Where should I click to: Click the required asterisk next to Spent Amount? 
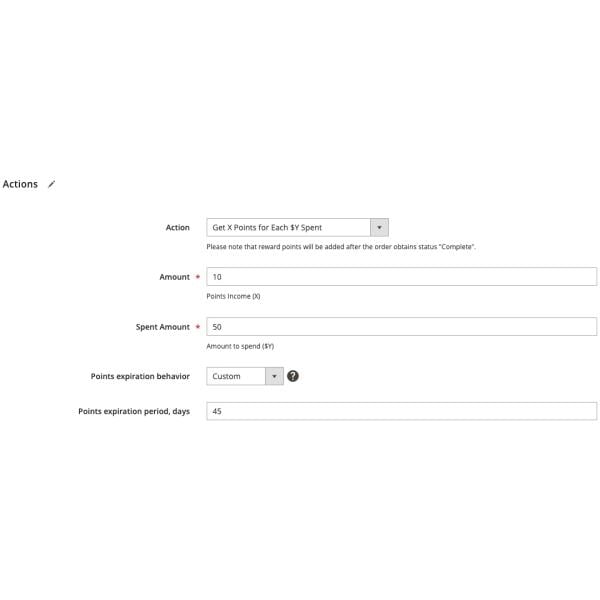(198, 327)
